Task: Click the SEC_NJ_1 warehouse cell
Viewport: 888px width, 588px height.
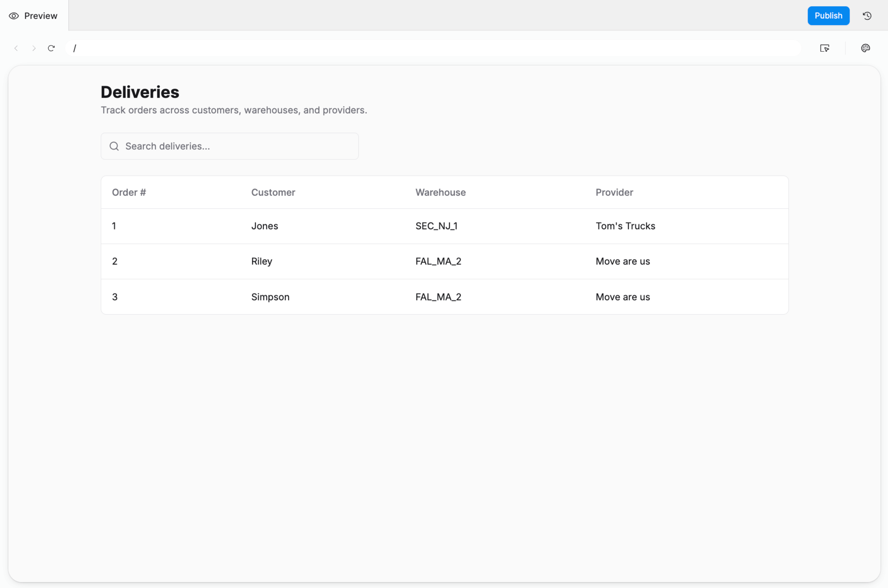Action: pyautogui.click(x=436, y=226)
